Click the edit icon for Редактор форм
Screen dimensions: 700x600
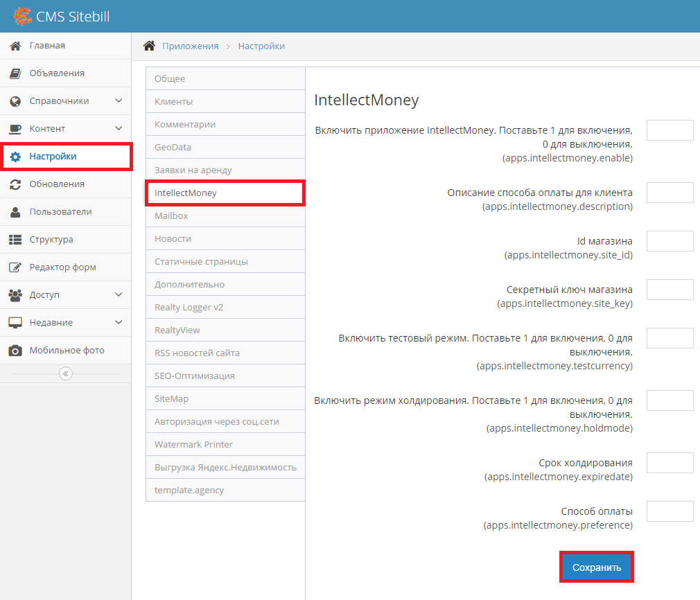[15, 267]
